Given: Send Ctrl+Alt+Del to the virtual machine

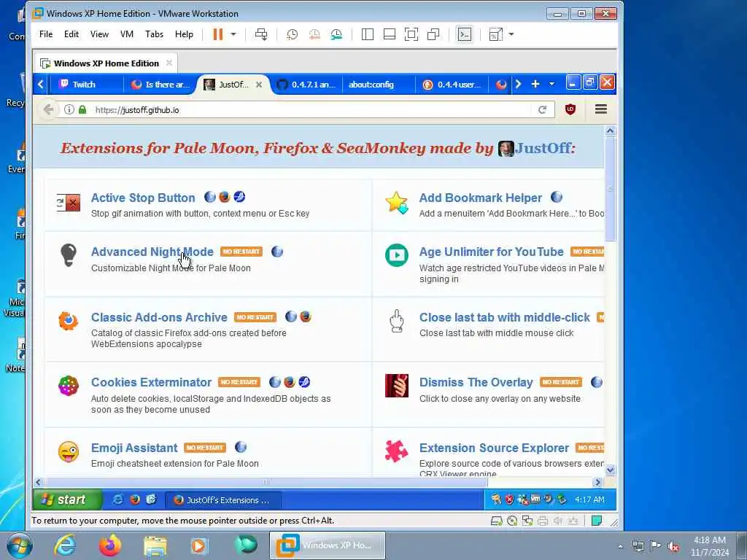Looking at the screenshot, I should pyautogui.click(x=261, y=34).
